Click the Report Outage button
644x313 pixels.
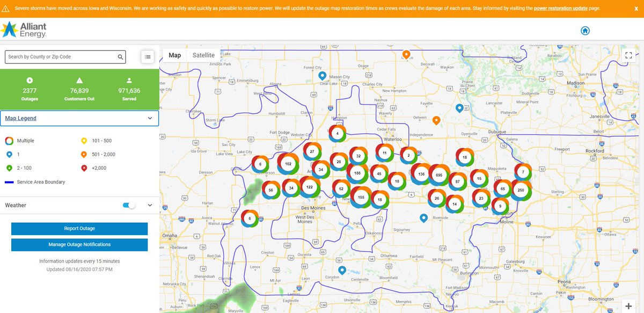[x=79, y=229]
